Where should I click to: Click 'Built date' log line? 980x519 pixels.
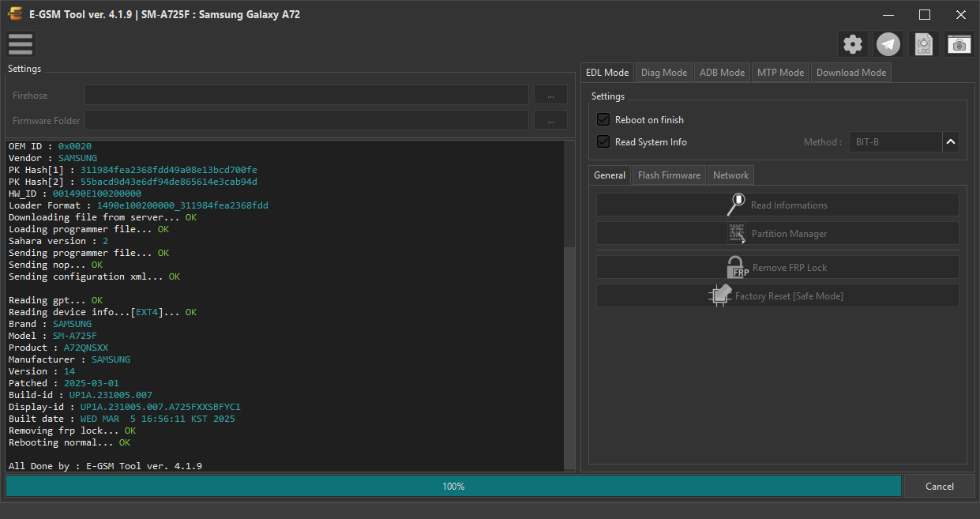122,419
